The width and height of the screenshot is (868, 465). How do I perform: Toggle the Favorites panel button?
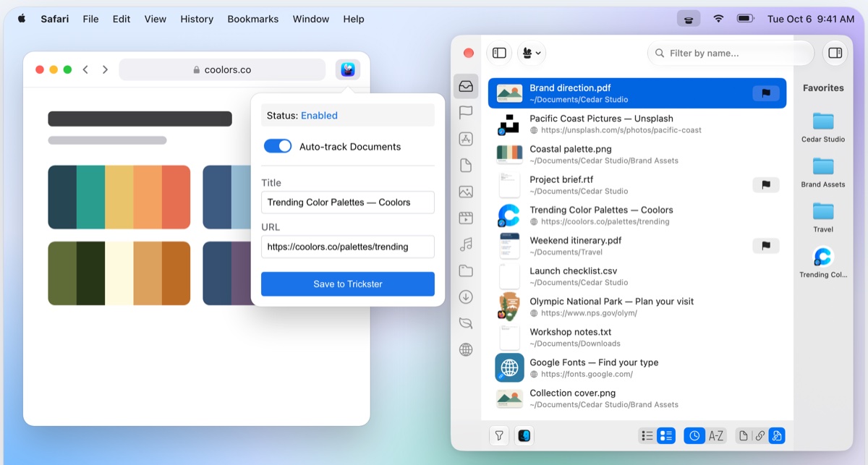tap(835, 53)
